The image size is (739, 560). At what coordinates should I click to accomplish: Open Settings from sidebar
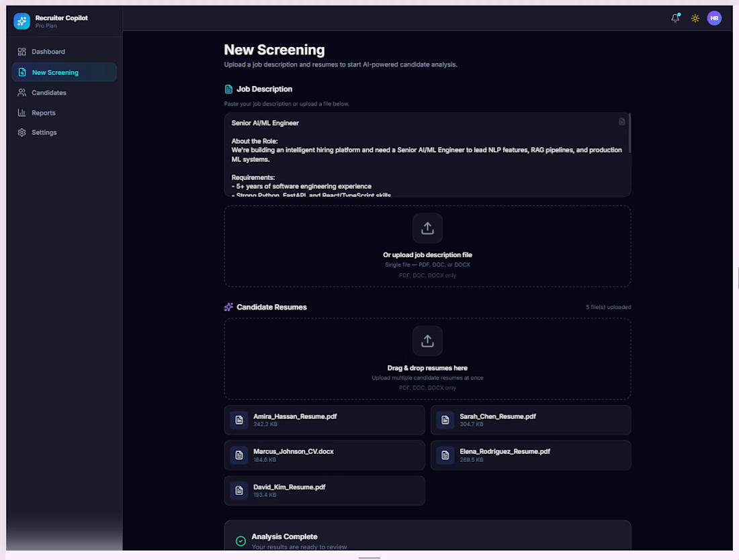64,133
